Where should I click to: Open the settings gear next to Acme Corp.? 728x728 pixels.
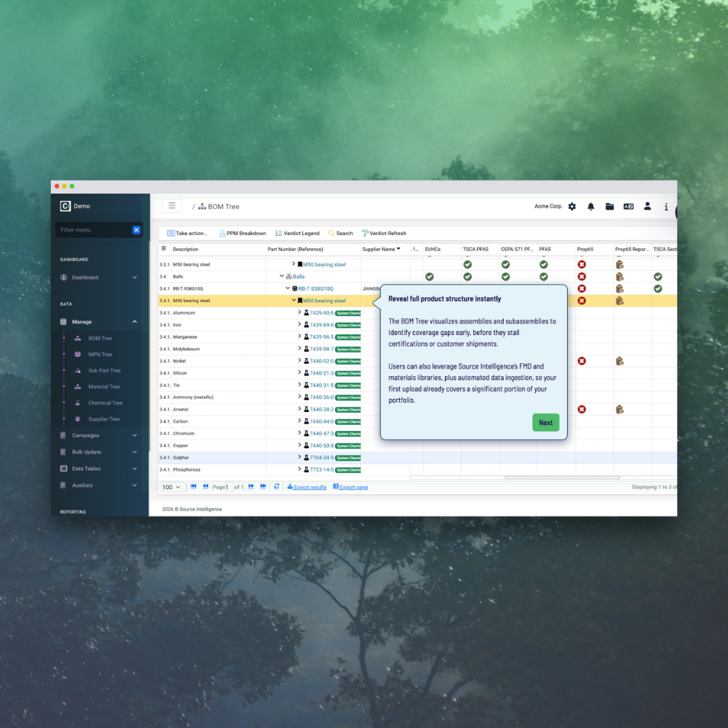click(x=572, y=207)
